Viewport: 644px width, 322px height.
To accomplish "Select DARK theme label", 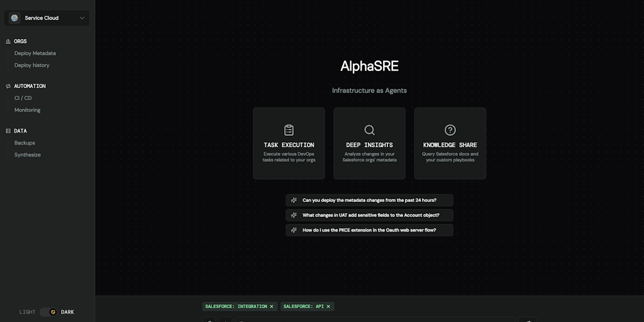I will click(x=68, y=312).
